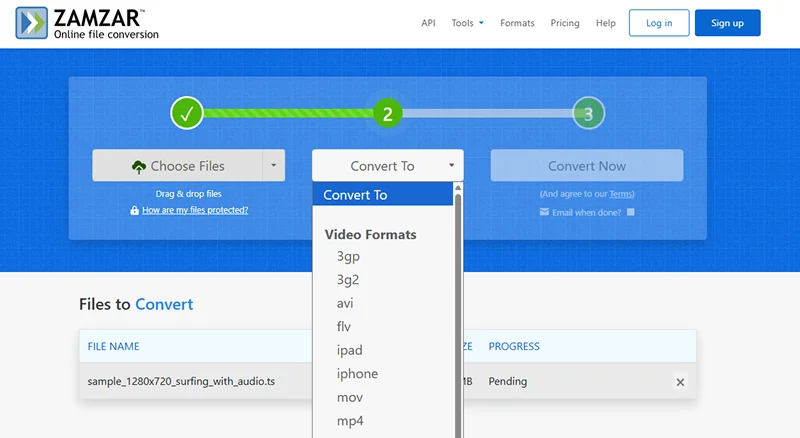Select mp4 as the output format
Viewport: 800px width, 438px height.
pyautogui.click(x=350, y=421)
